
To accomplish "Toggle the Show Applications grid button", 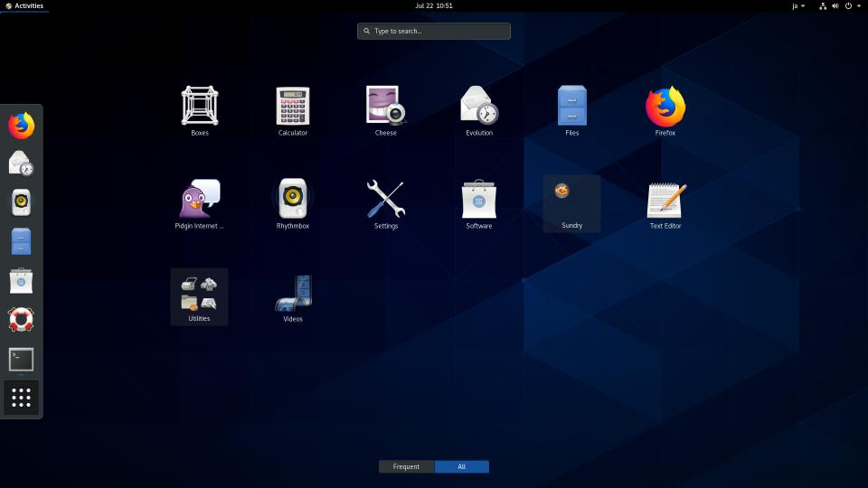I will (x=21, y=398).
